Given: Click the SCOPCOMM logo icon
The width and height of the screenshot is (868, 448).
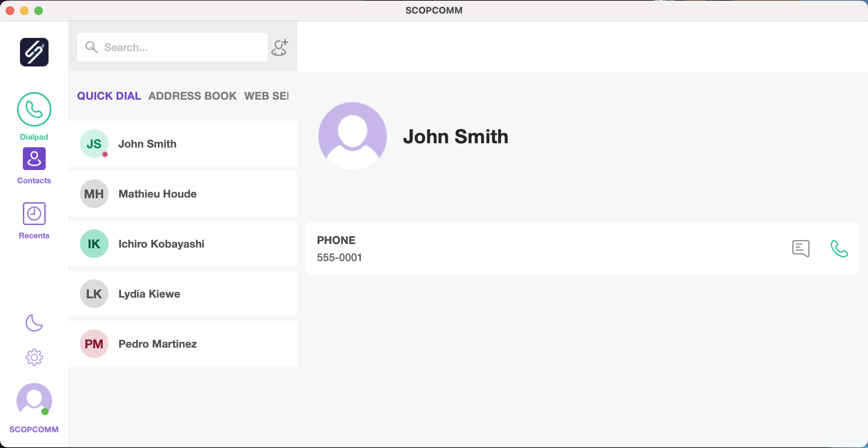Looking at the screenshot, I should pyautogui.click(x=34, y=52).
